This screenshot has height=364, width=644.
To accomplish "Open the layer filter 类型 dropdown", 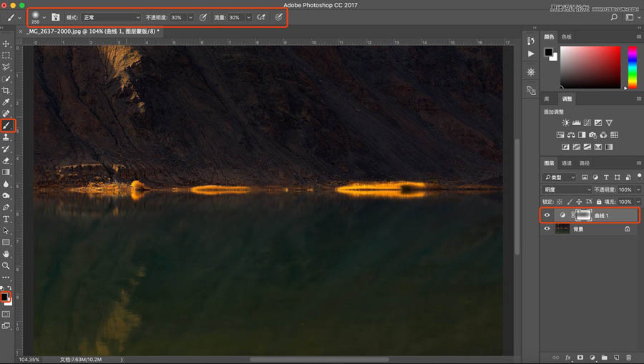I will [560, 177].
